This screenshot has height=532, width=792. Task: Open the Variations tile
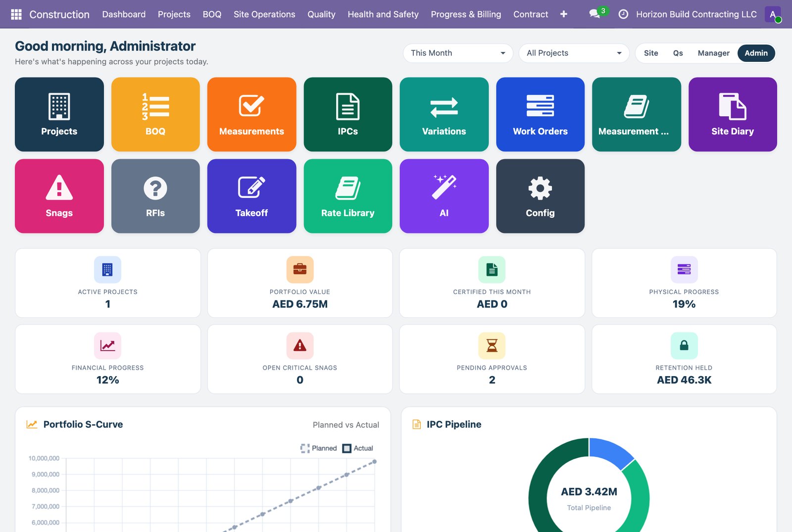point(444,114)
